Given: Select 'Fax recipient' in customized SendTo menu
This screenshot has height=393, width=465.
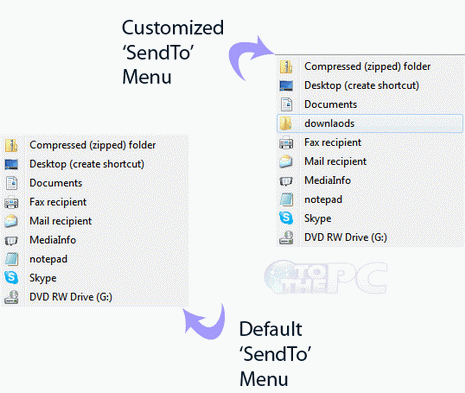Looking at the screenshot, I should tap(333, 143).
